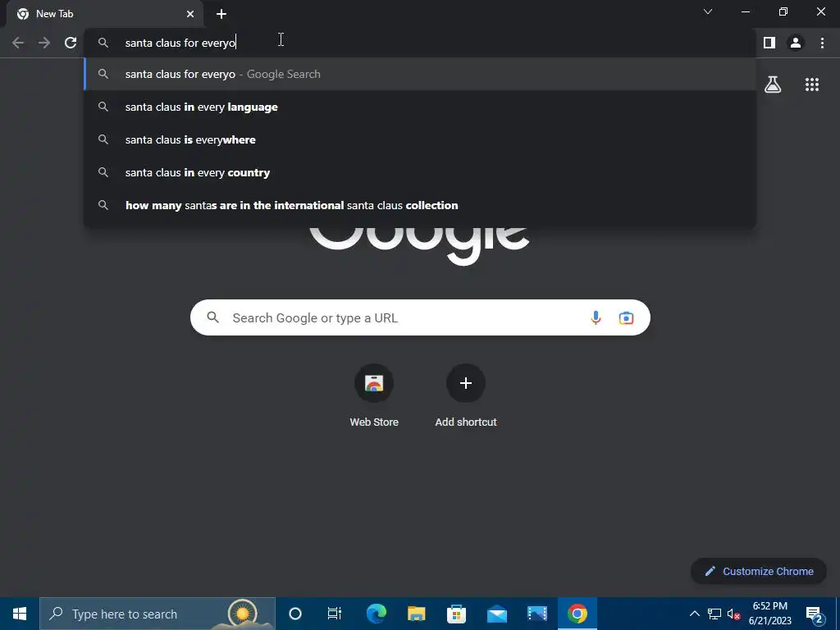Expand the hidden system tray icons
This screenshot has height=630, width=840.
694,614
